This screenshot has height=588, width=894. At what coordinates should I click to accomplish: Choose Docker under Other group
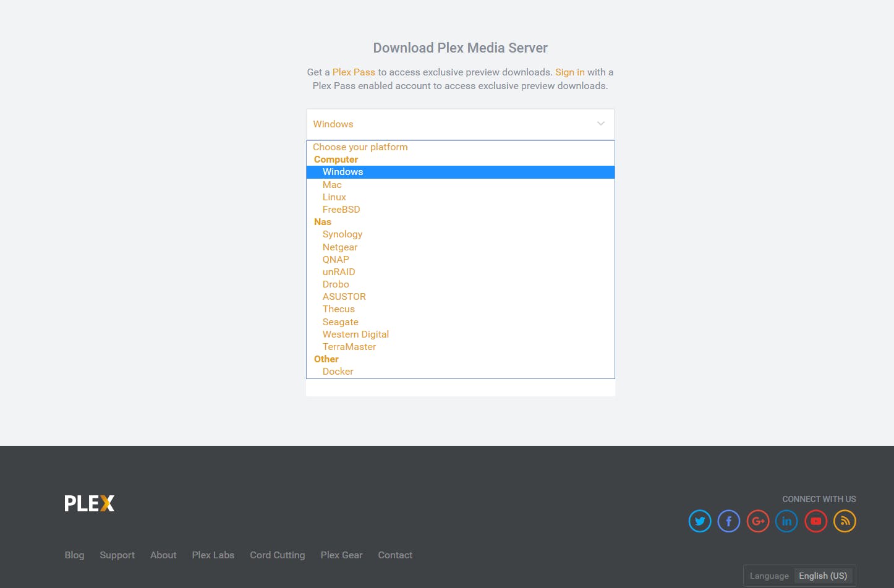tap(461, 372)
